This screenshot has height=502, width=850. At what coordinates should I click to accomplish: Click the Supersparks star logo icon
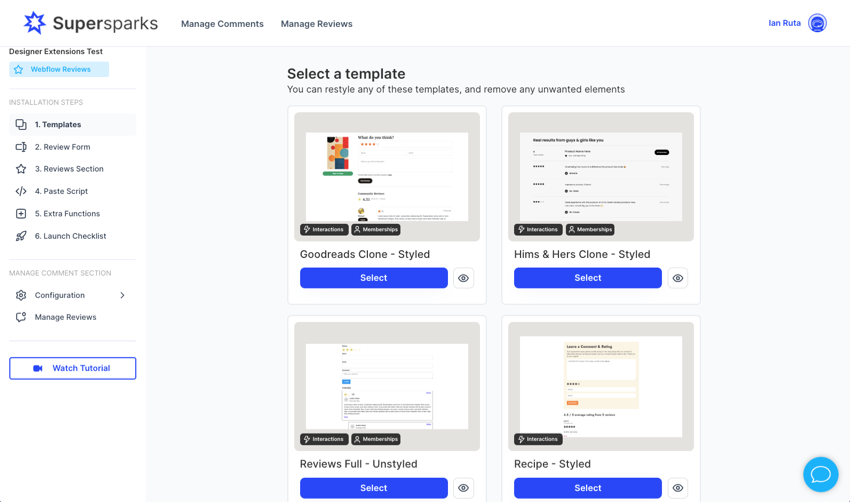click(35, 23)
